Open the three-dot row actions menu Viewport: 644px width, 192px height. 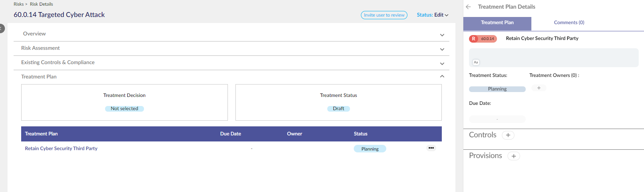pyautogui.click(x=431, y=148)
